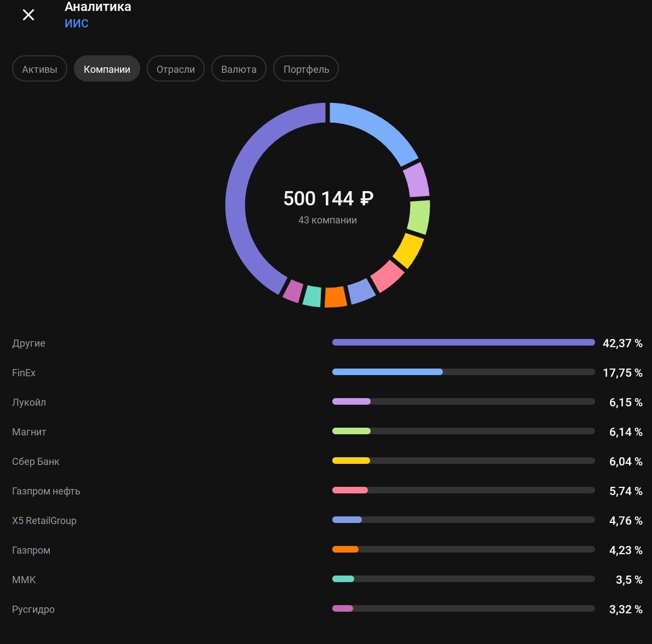Image resolution: width=652 pixels, height=644 pixels.
Task: Open the Магнит company row
Action: 327,432
